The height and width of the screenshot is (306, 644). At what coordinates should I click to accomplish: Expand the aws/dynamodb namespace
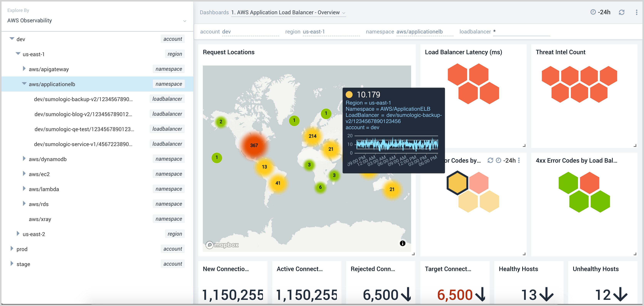(24, 159)
